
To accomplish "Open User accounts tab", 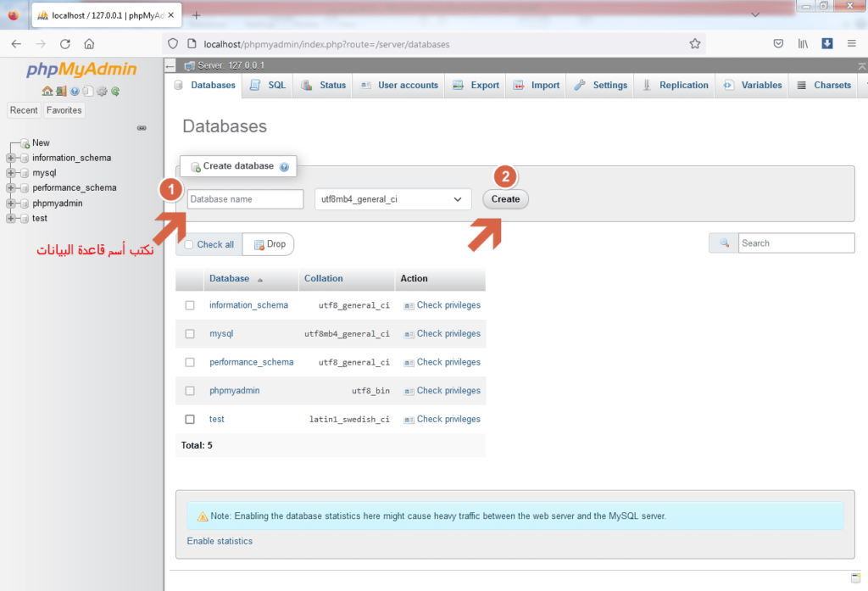I will tap(399, 86).
